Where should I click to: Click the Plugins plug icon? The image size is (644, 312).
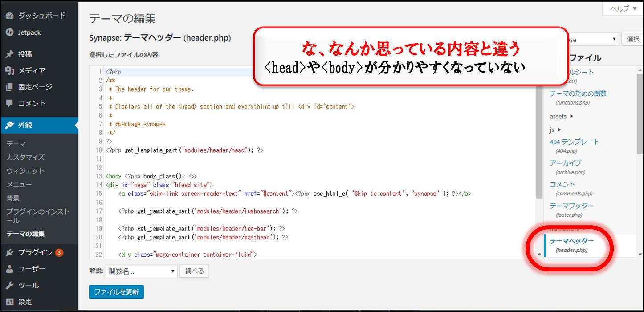click(x=9, y=252)
